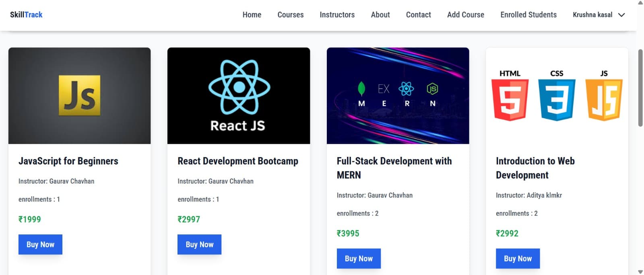644x275 pixels.
Task: Buy the React Development Bootcamp course
Action: point(199,244)
